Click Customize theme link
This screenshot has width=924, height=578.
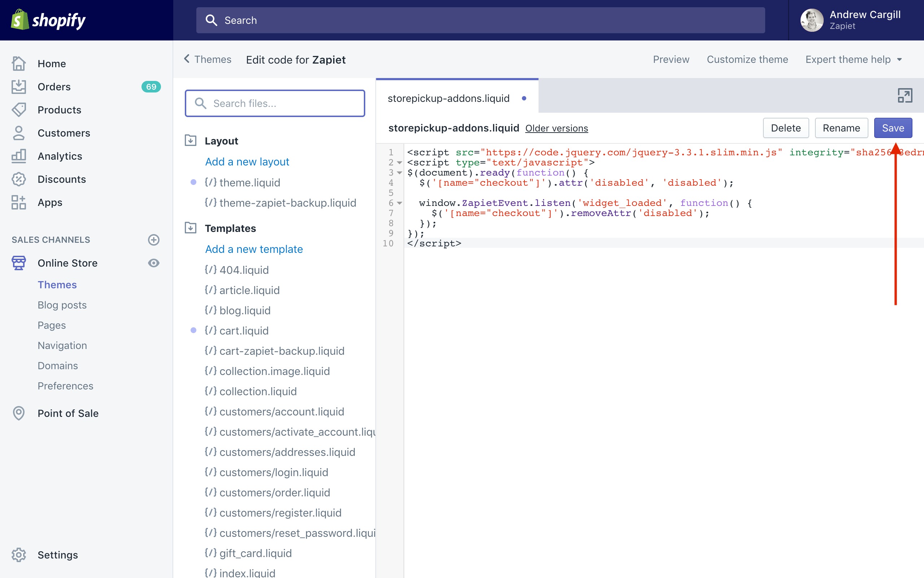[747, 59]
